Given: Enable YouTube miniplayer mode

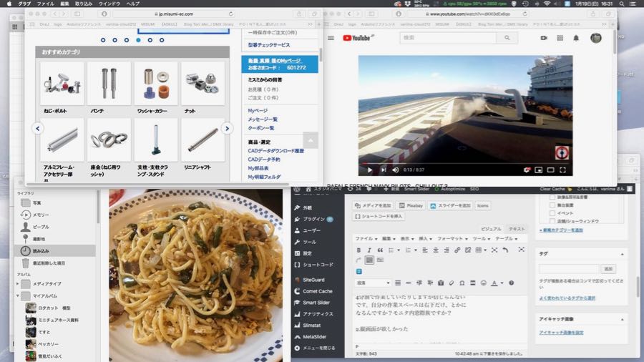Looking at the screenshot, I should click(x=538, y=170).
